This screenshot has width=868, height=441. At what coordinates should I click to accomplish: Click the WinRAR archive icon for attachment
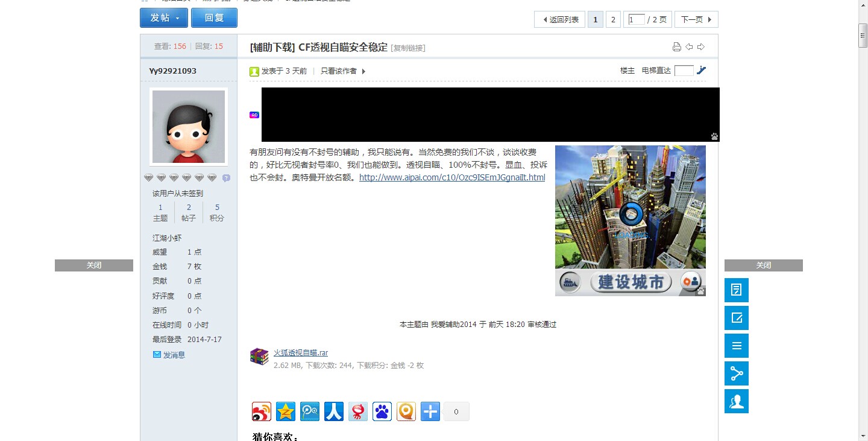point(259,357)
